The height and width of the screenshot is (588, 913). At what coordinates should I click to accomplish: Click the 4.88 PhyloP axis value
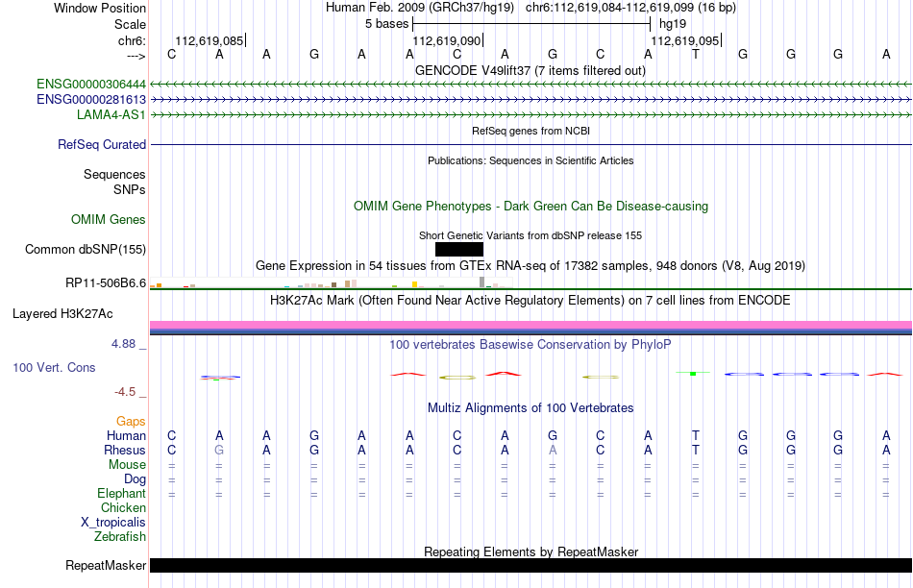[x=123, y=344]
